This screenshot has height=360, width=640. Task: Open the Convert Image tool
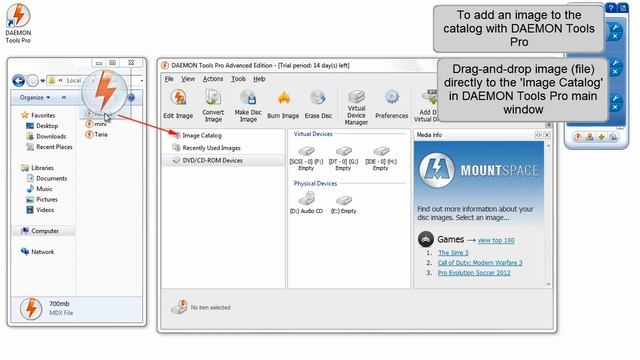(213, 105)
